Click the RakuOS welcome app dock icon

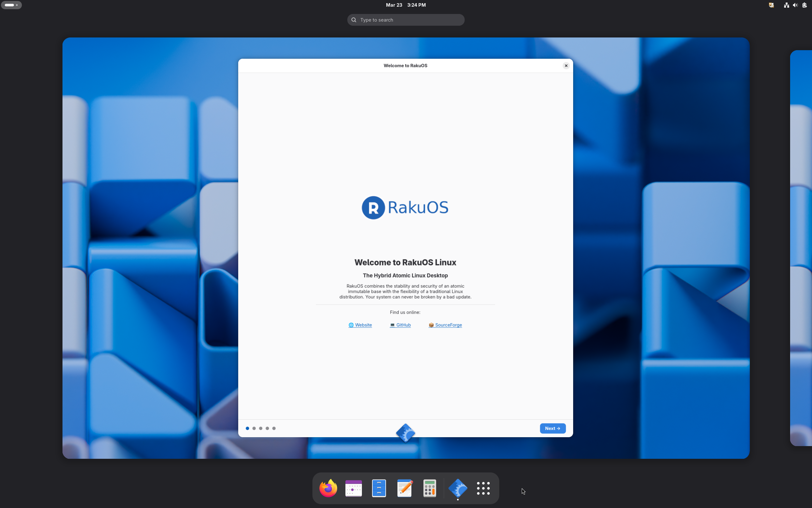pos(458,488)
